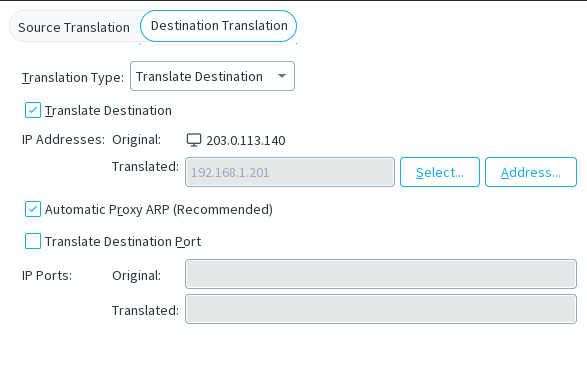Click the Select... button
Viewport: 587px width, 366px height.
(440, 172)
